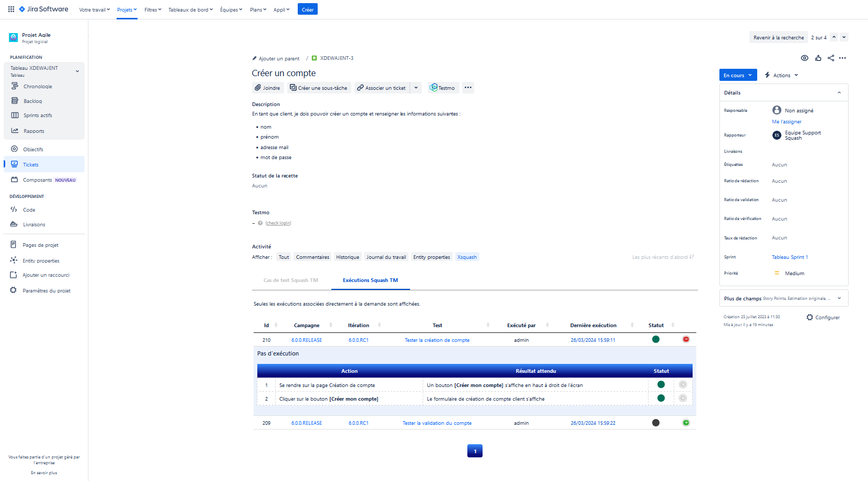Collapse the Détails panel
This screenshot has width=868, height=481.
(x=839, y=93)
